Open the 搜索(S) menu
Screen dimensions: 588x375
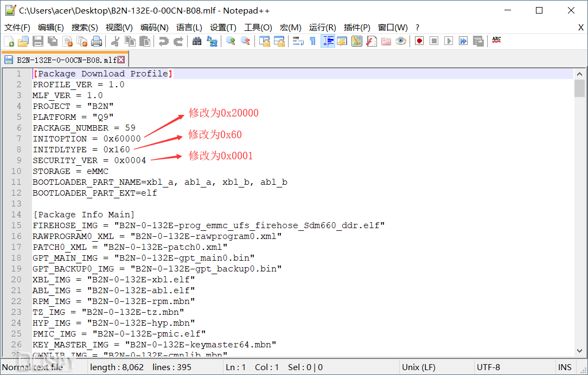tap(85, 28)
